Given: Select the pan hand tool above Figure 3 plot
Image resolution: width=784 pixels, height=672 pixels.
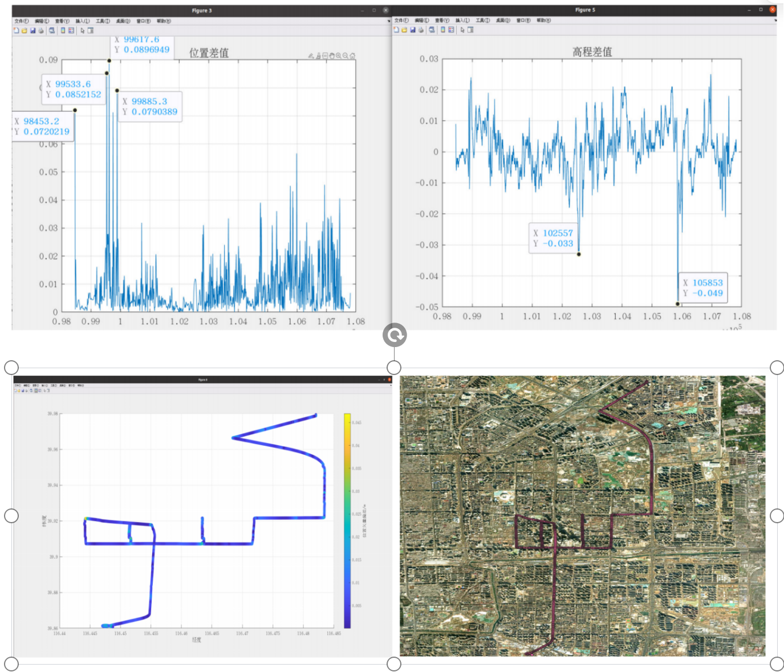Looking at the screenshot, I should (x=332, y=56).
